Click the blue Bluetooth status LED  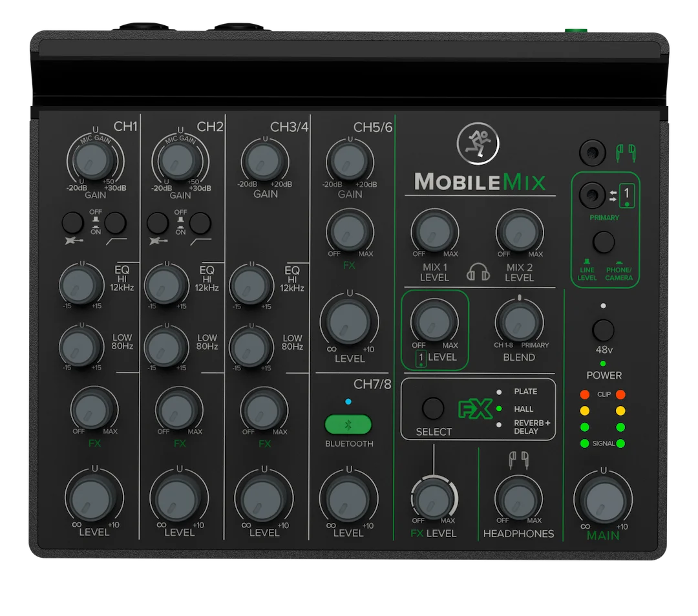pos(348,401)
